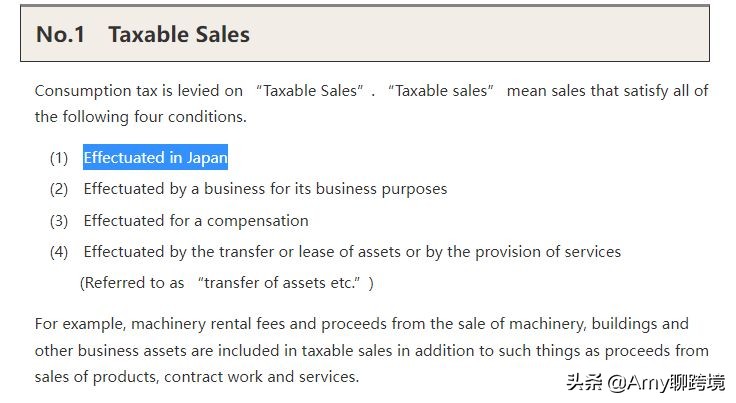Click "the following four conditions." line
This screenshot has width=736, height=403.
pos(140,116)
